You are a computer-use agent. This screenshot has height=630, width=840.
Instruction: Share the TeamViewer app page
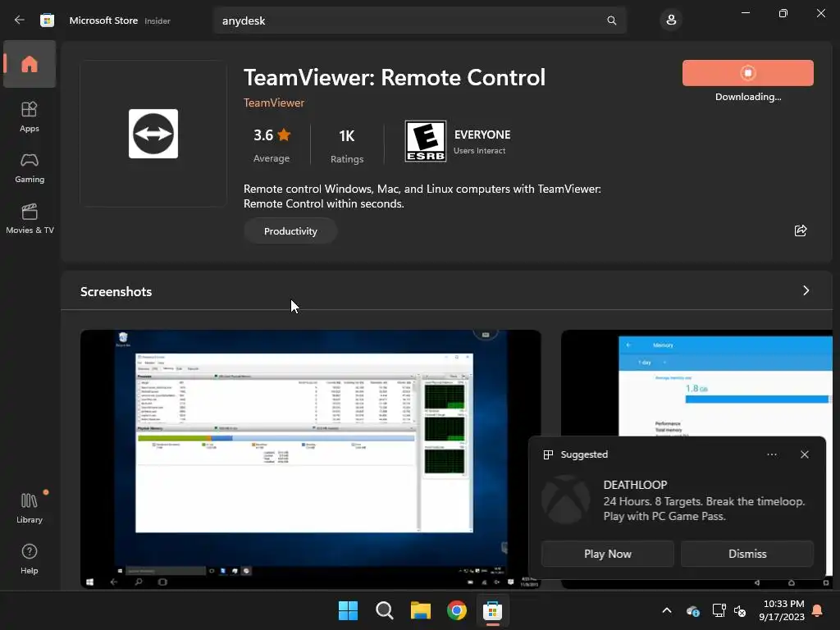[801, 231]
